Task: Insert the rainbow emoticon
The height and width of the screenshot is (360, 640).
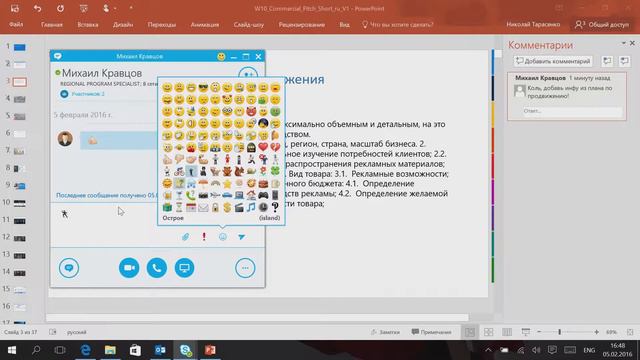Action: (215, 183)
